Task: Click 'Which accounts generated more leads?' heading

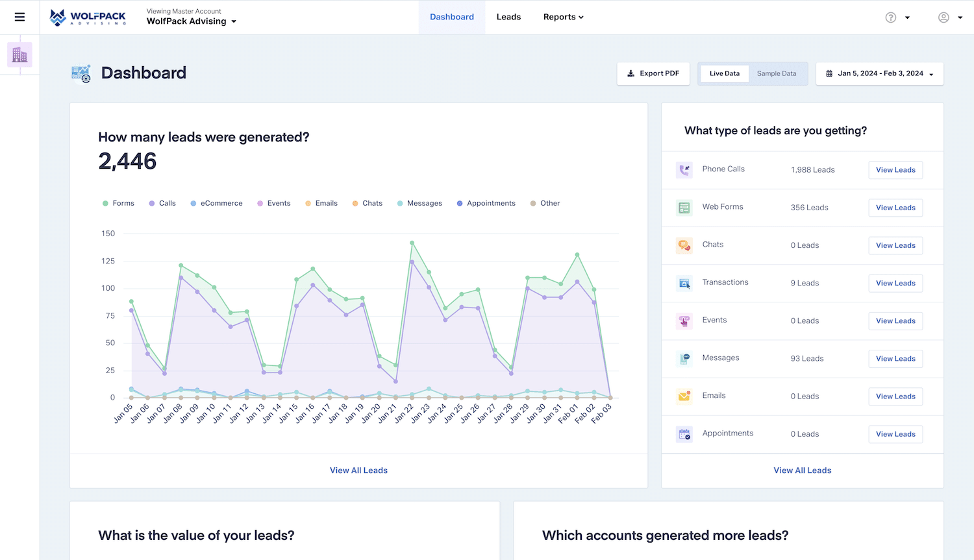Action: click(665, 535)
